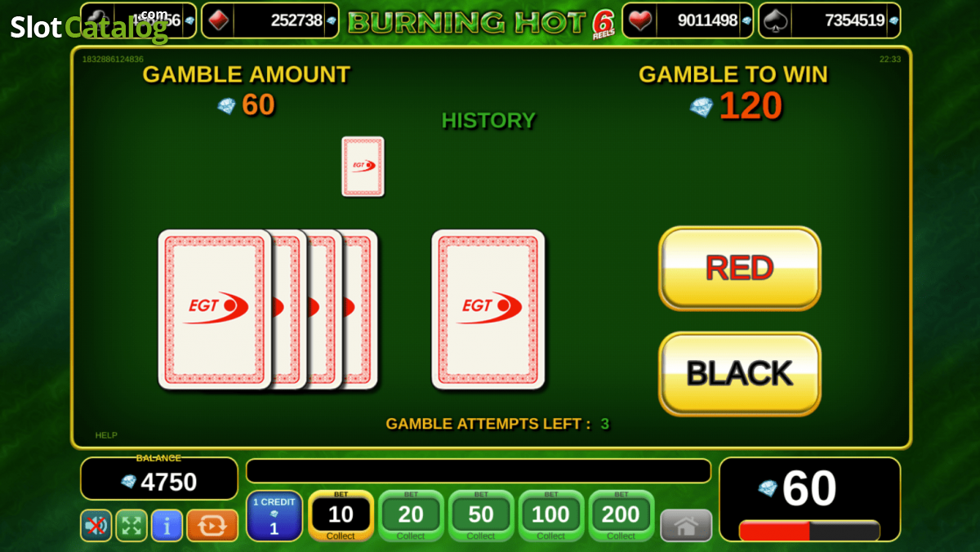Image resolution: width=980 pixels, height=552 pixels.
Task: Open the blue info paytable icon
Action: click(x=167, y=525)
